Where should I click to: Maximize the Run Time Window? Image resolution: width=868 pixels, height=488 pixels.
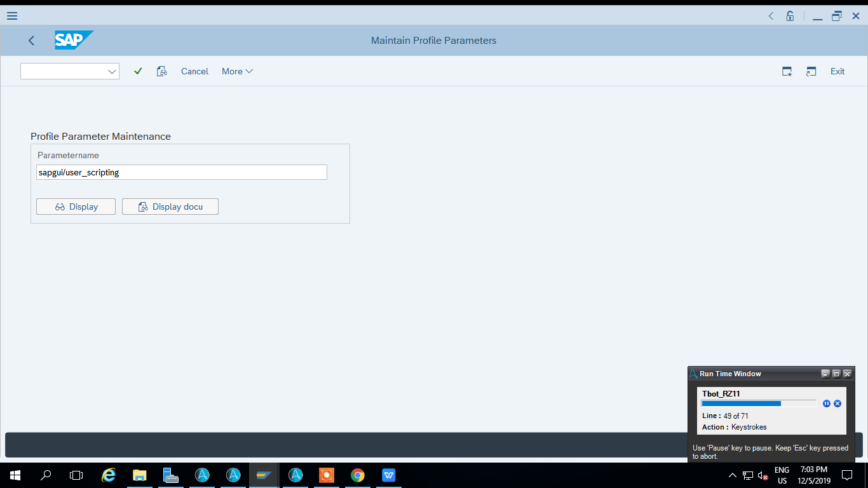coord(836,374)
